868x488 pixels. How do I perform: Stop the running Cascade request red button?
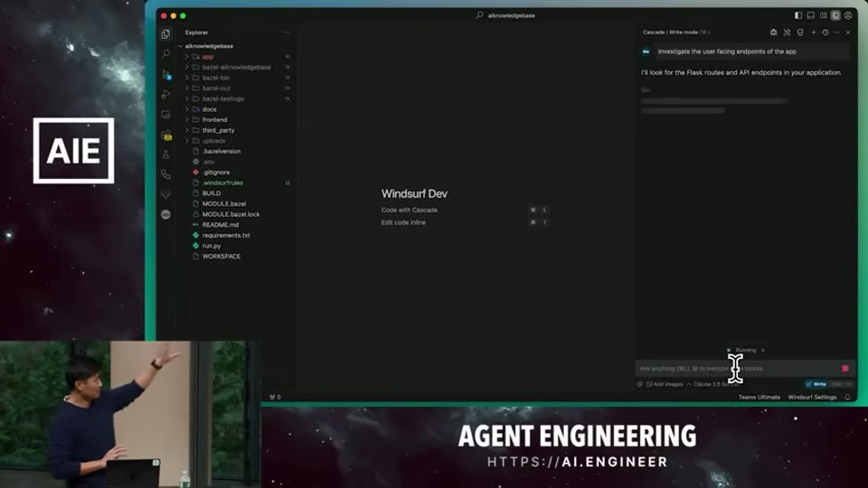(844, 368)
